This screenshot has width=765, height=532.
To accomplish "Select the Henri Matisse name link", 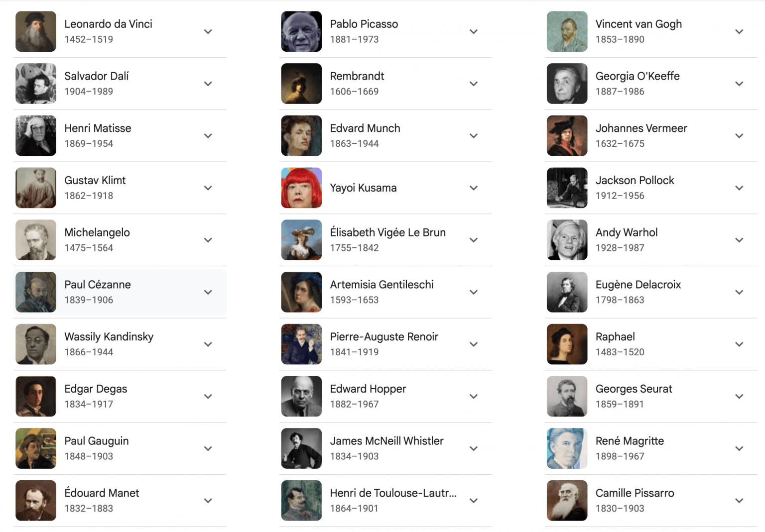I will tap(98, 128).
